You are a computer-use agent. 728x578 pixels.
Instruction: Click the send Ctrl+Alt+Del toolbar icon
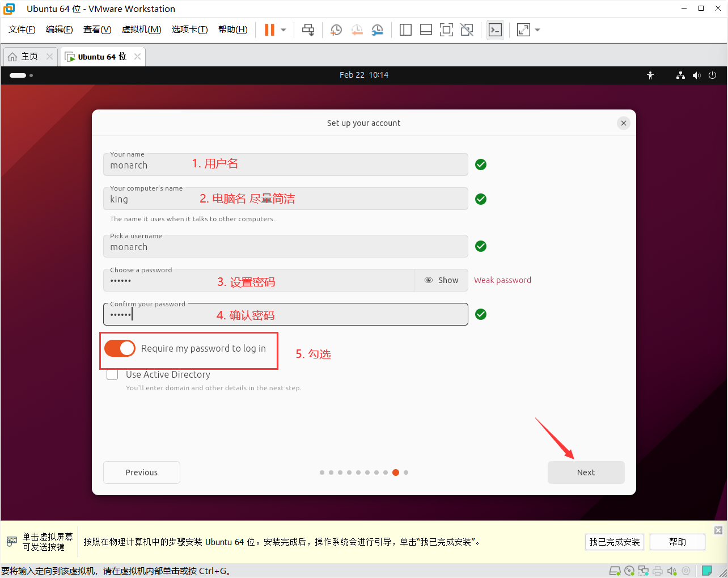(308, 30)
